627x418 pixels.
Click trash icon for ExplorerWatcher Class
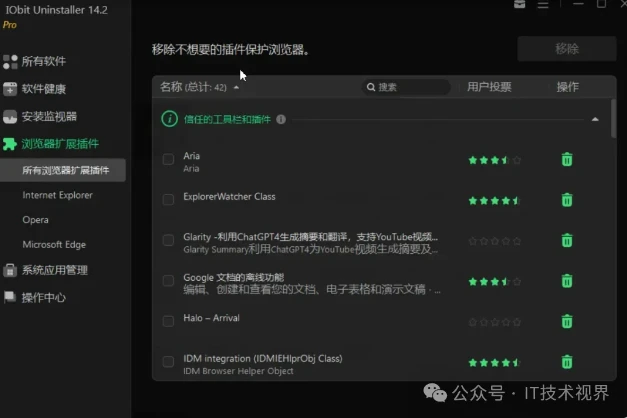pos(567,200)
